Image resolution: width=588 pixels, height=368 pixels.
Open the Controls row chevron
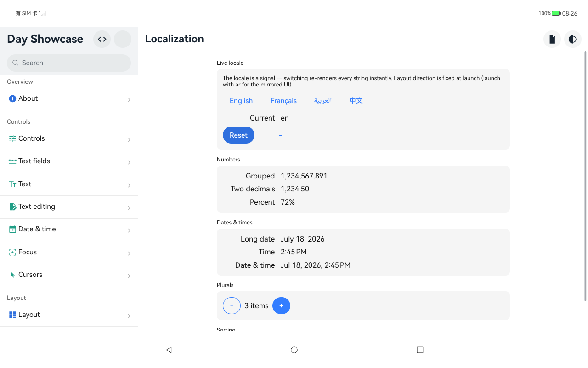click(x=129, y=140)
